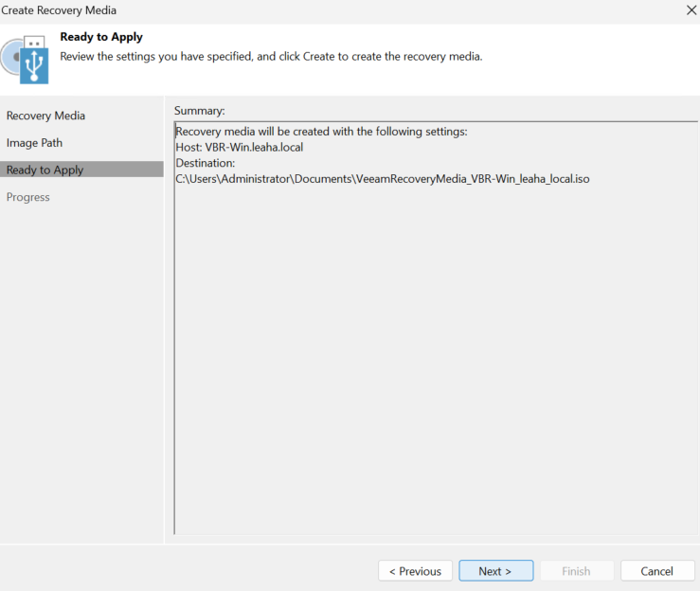Go to the Recovery Media step
The width and height of the screenshot is (700, 591).
[x=45, y=116]
